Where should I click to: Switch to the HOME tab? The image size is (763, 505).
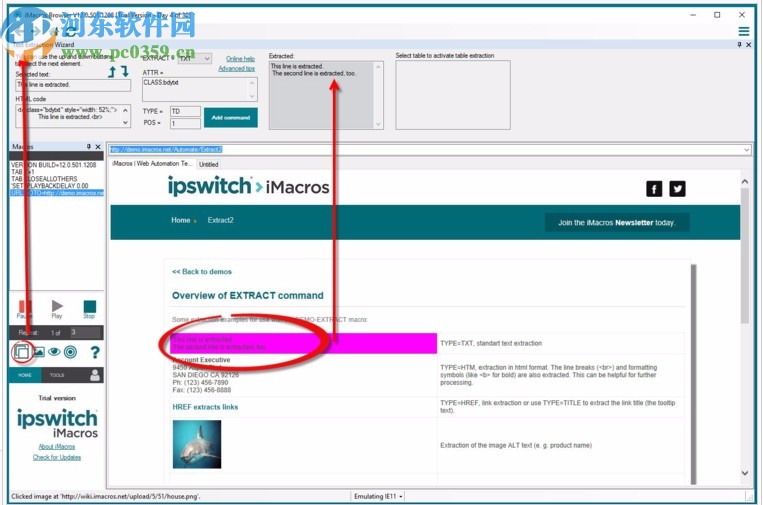[x=25, y=375]
